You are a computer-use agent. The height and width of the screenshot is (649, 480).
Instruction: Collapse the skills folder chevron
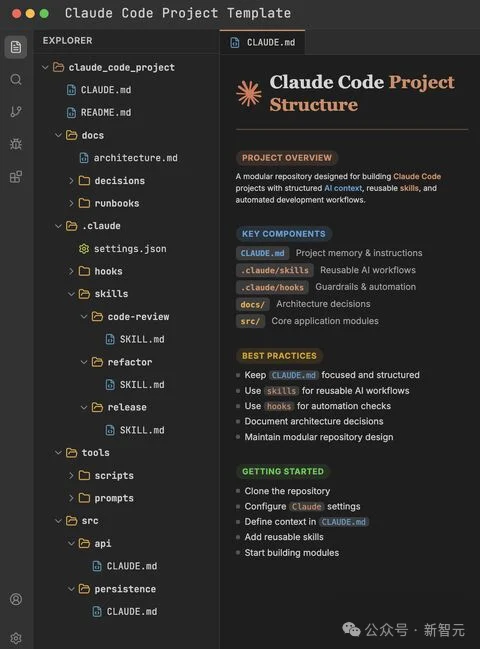tap(71, 294)
